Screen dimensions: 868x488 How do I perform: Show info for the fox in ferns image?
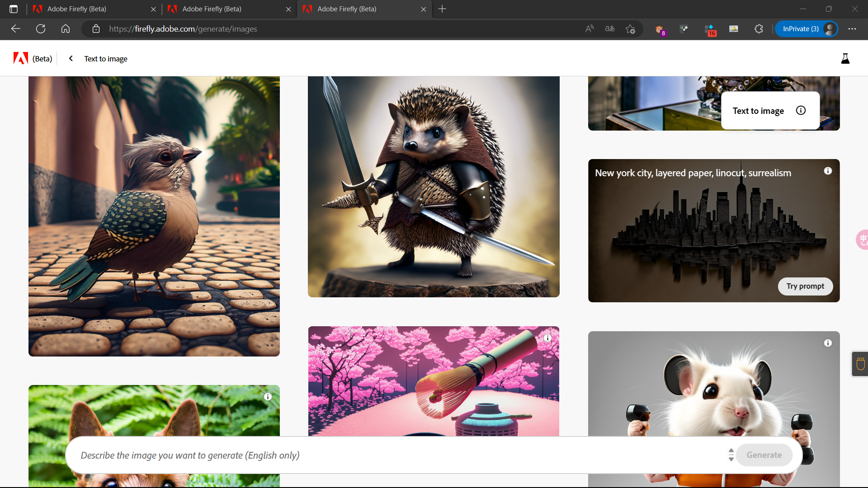(268, 397)
